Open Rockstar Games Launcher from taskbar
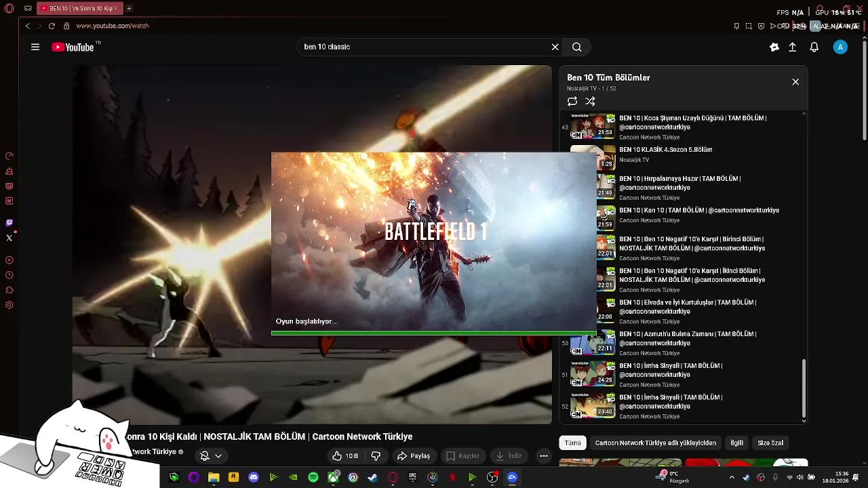This screenshot has width=868, height=488. click(x=234, y=477)
